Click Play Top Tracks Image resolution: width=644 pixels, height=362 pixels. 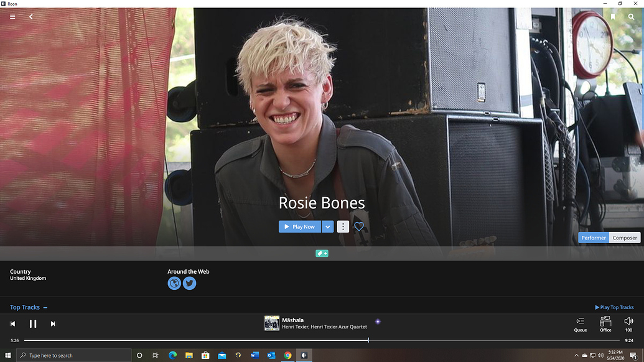pos(615,307)
